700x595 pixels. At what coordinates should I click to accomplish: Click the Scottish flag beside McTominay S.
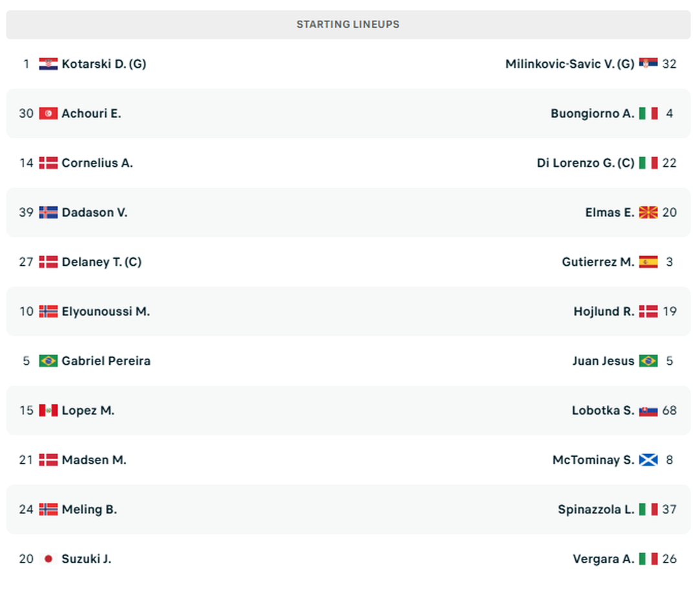point(648,460)
